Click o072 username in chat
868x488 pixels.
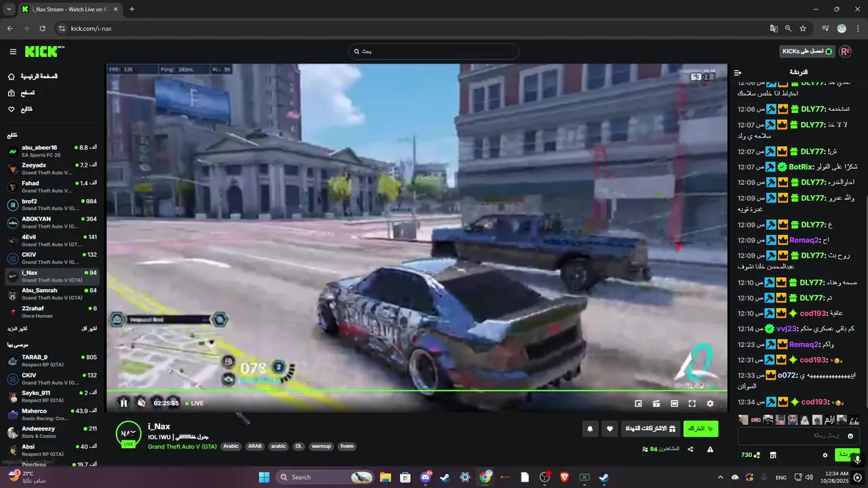click(x=787, y=375)
